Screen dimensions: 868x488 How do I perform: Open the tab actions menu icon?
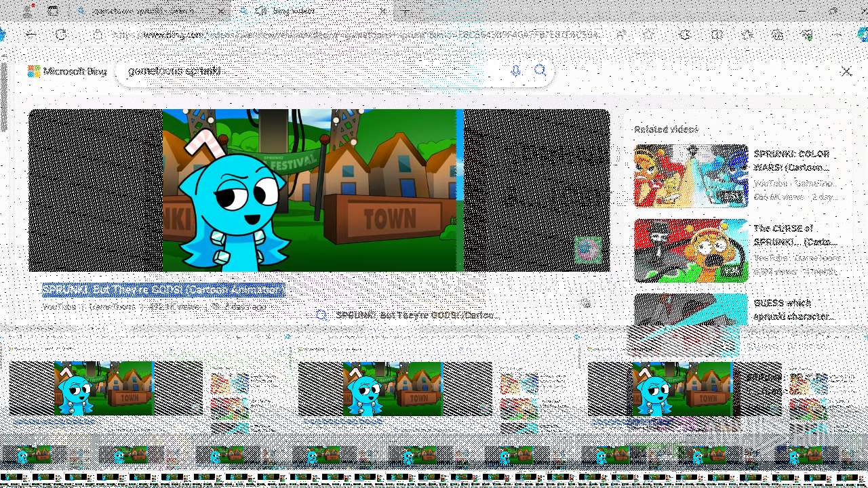(53, 12)
